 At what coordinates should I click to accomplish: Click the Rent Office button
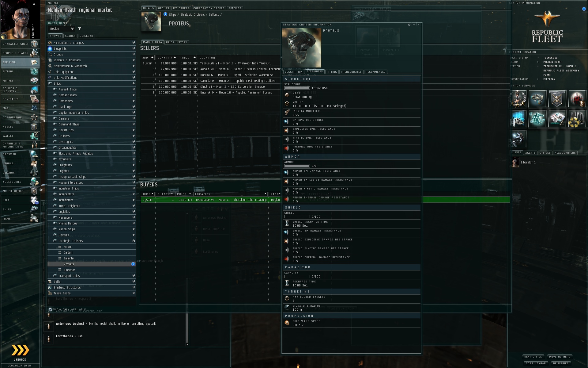tap(533, 357)
